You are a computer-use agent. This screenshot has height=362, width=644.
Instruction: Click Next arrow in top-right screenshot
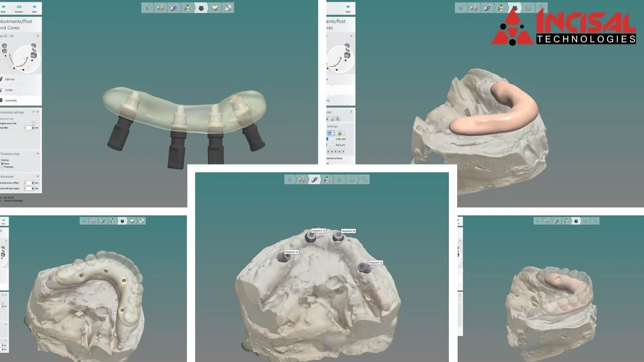coord(348,8)
